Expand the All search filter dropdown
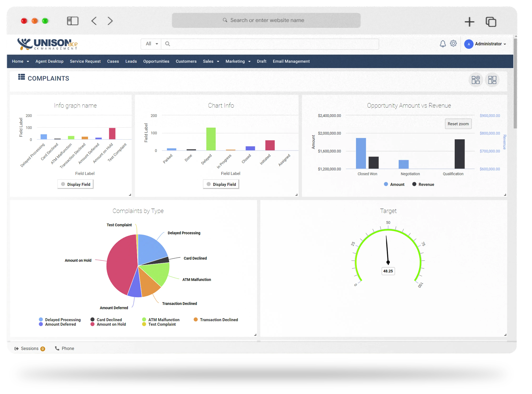Image resolution: width=532 pixels, height=394 pixels. point(151,44)
